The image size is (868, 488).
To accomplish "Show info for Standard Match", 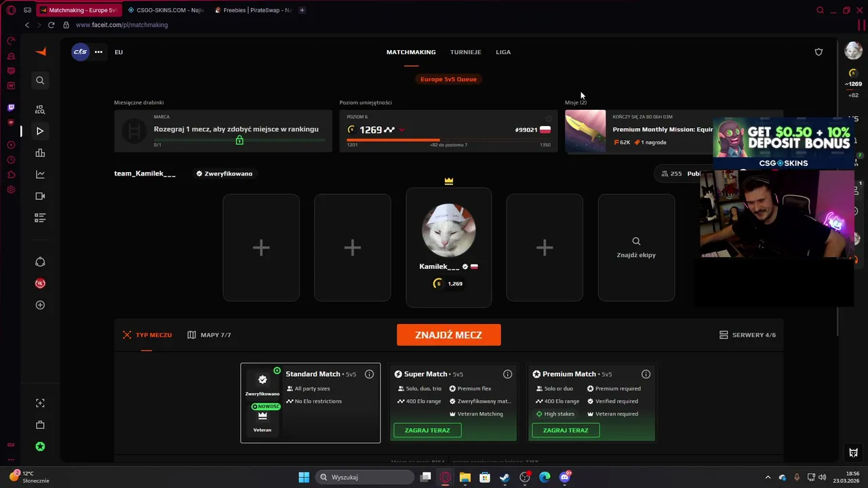I will (x=369, y=374).
